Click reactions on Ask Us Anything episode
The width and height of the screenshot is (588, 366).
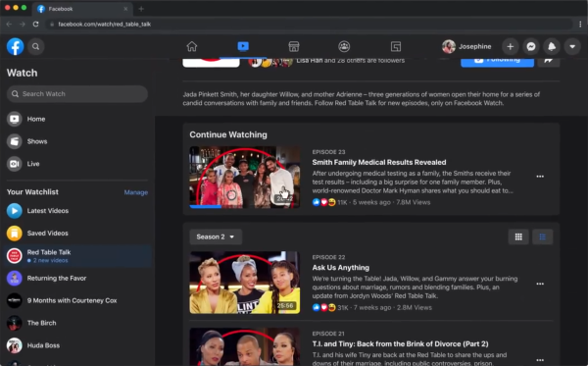click(x=323, y=307)
